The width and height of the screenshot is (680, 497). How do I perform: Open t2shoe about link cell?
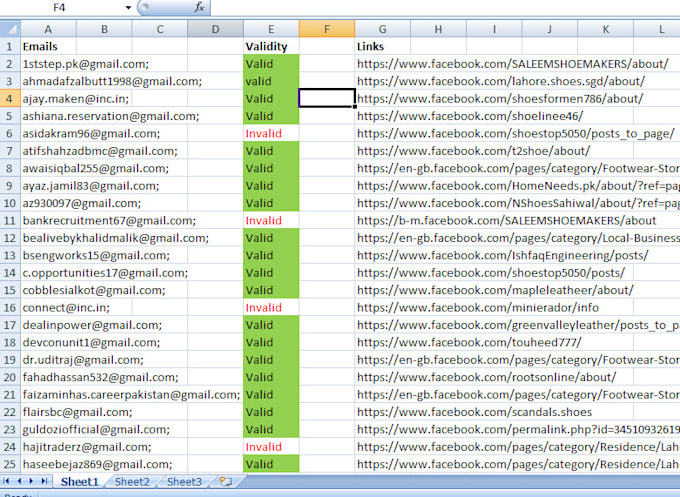tap(473, 151)
